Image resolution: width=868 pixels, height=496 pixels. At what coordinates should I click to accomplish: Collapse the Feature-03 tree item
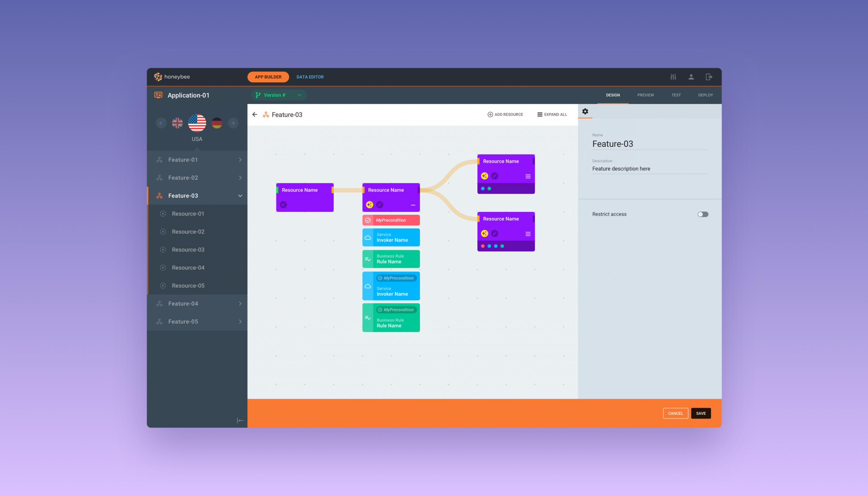pos(240,196)
